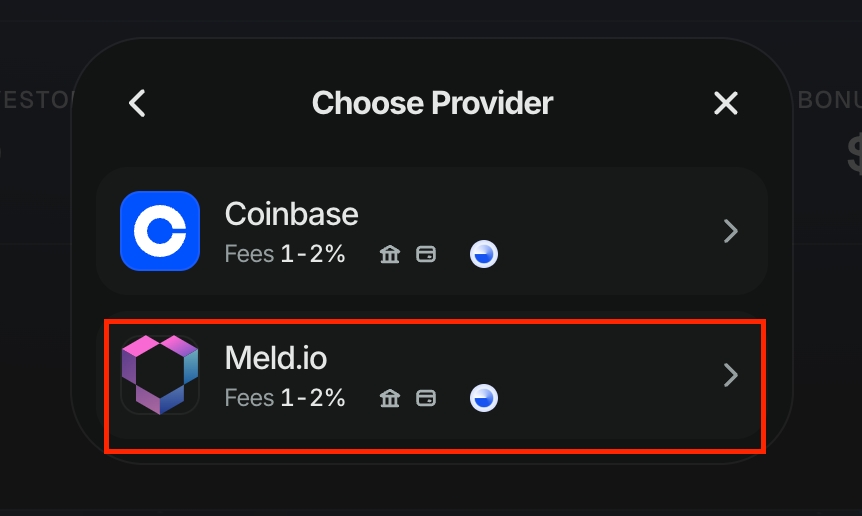
Task: Click the '1-2%' fee value under Coinbase
Action: (x=313, y=255)
